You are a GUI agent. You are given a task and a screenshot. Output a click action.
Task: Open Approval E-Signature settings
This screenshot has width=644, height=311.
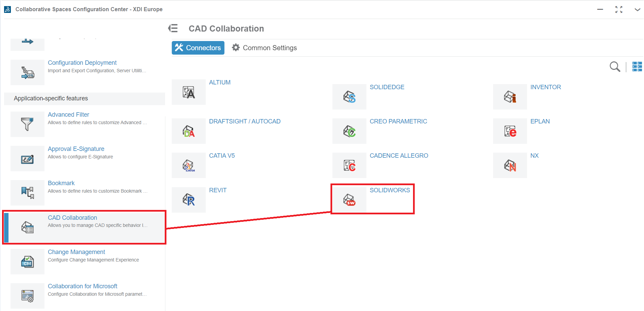[x=76, y=149]
